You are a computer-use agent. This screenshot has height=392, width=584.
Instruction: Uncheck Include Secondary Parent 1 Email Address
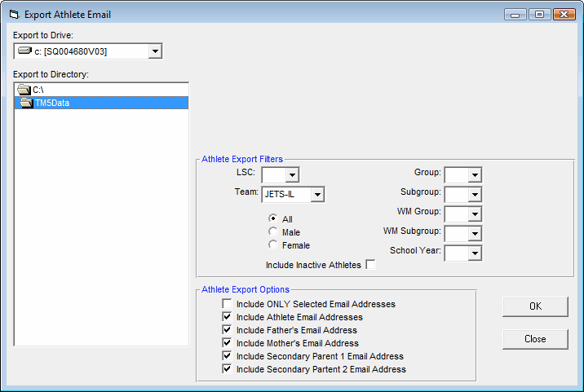[x=227, y=355]
